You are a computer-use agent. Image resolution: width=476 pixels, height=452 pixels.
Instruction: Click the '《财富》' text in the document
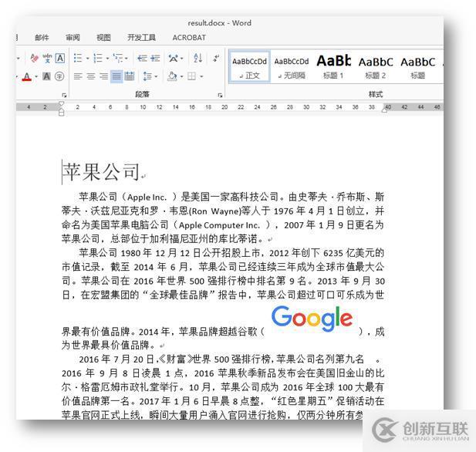(x=176, y=359)
